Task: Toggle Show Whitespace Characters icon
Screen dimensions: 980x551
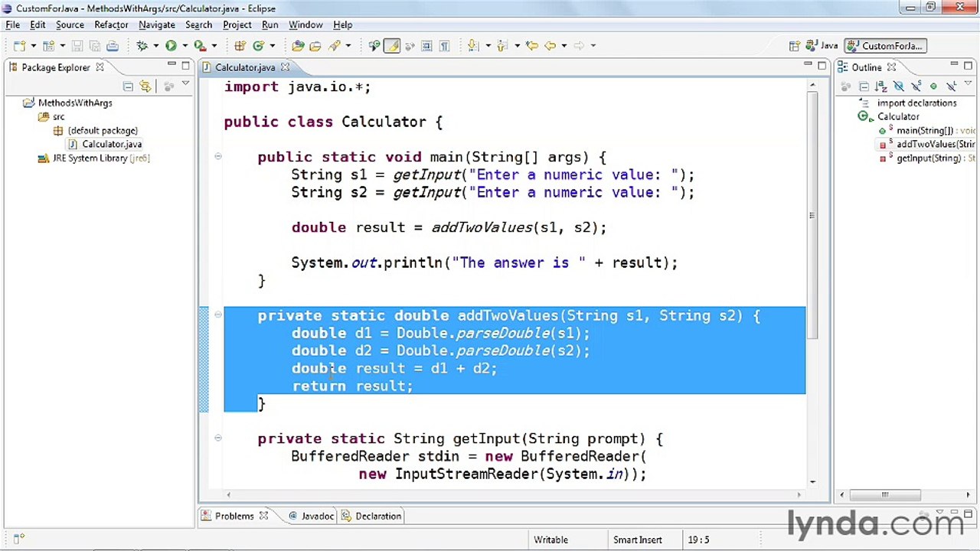Action: pos(444,46)
